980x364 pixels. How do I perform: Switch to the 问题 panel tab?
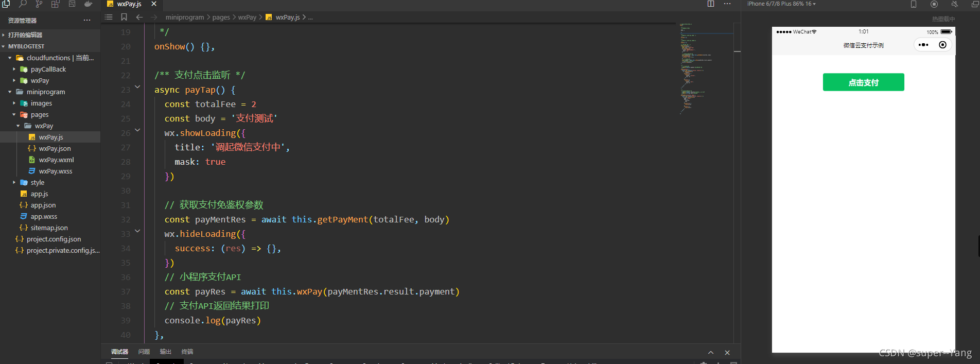(x=144, y=352)
